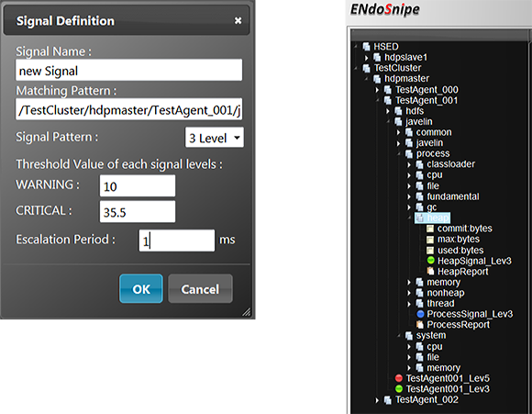Select the max:bytes tree label
The height and width of the screenshot is (414, 532).
[459, 240]
